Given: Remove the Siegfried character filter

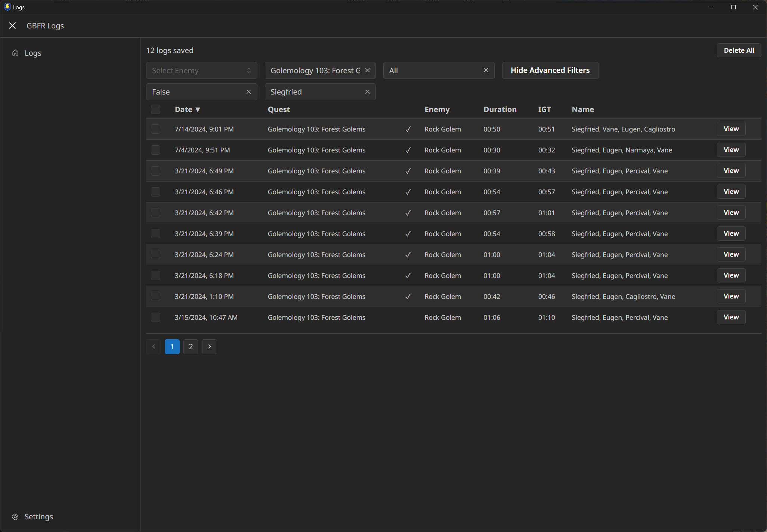Looking at the screenshot, I should pyautogui.click(x=368, y=92).
